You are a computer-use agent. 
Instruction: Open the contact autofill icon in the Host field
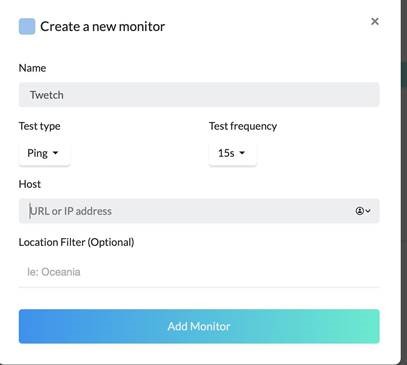[x=359, y=211]
